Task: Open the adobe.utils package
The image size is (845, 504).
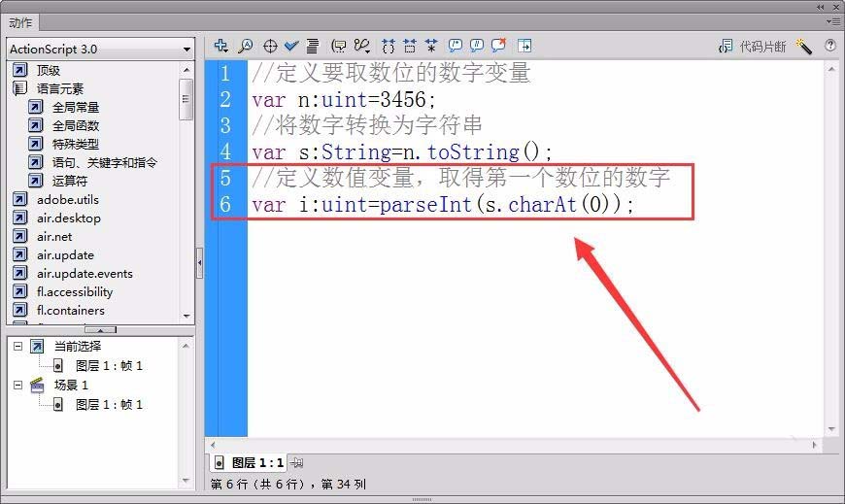Action: 68,199
